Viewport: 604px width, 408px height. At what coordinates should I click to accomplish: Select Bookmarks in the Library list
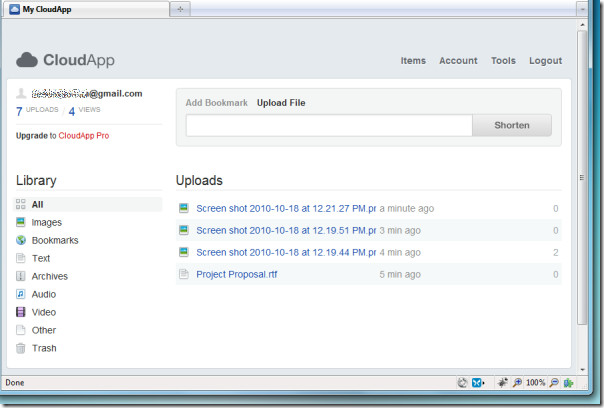click(x=55, y=240)
